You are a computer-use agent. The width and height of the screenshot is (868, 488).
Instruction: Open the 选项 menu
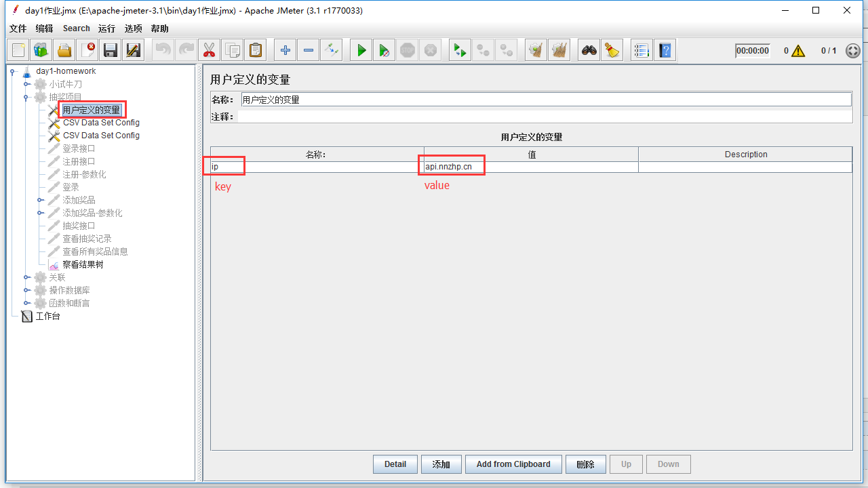pyautogui.click(x=134, y=28)
